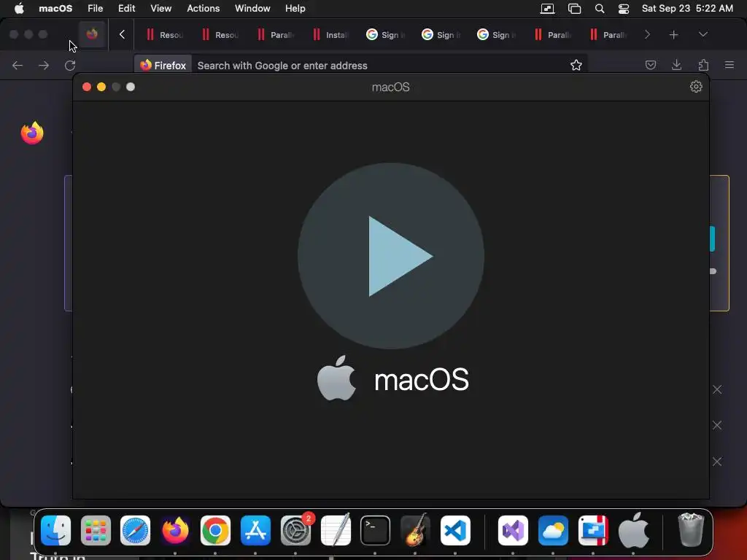Open Firefox extensions menu

703,65
